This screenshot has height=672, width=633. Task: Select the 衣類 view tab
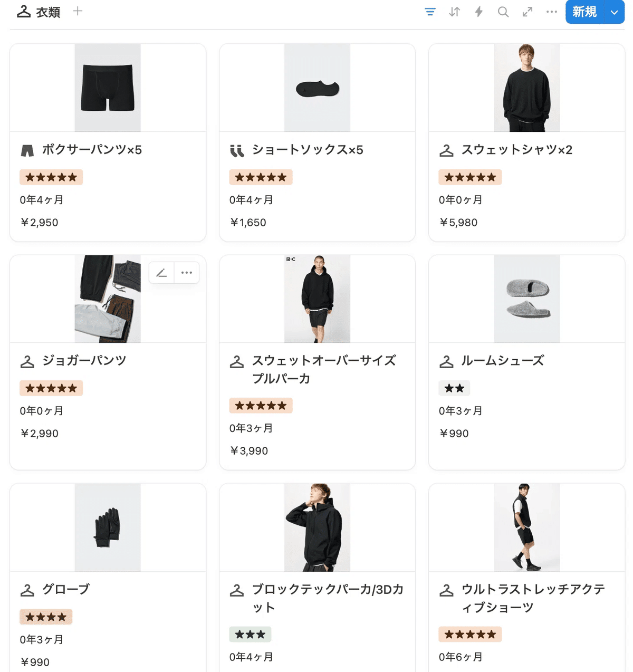pyautogui.click(x=39, y=12)
